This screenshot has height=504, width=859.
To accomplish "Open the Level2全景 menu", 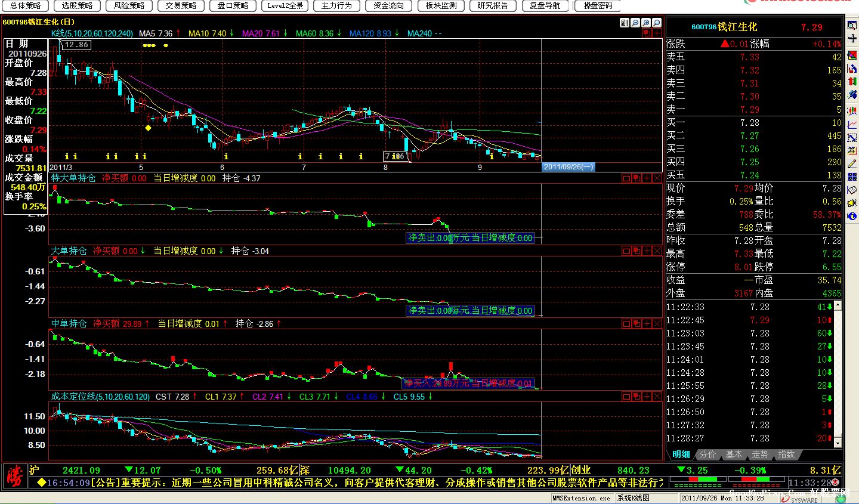I will tap(285, 5).
